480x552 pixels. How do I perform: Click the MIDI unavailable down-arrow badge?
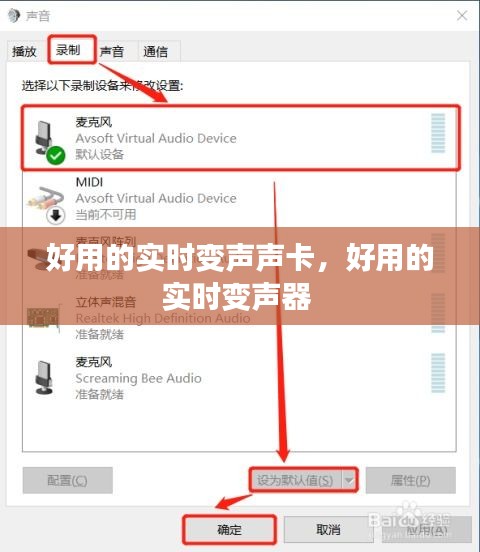56,215
